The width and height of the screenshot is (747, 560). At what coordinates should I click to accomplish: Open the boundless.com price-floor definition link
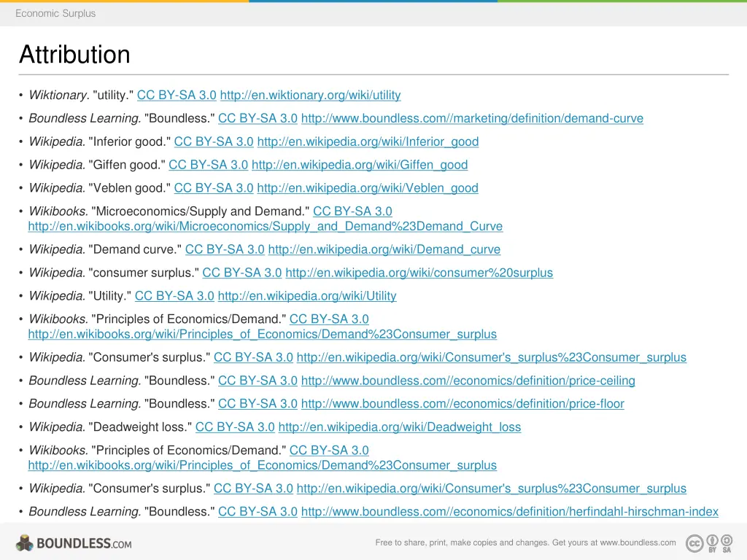(462, 404)
